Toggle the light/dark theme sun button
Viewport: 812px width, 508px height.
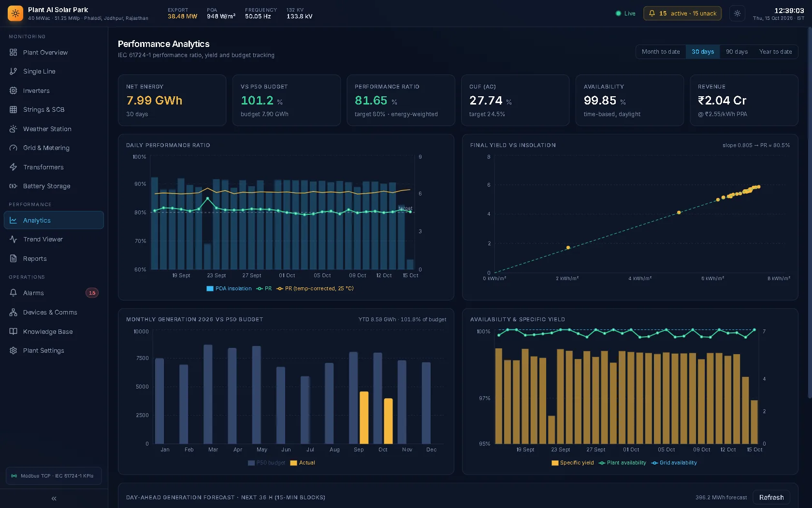click(x=737, y=14)
